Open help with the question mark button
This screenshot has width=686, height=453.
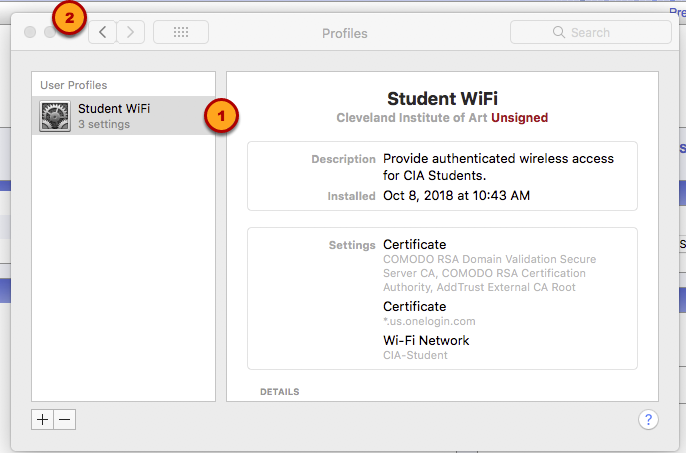648,420
